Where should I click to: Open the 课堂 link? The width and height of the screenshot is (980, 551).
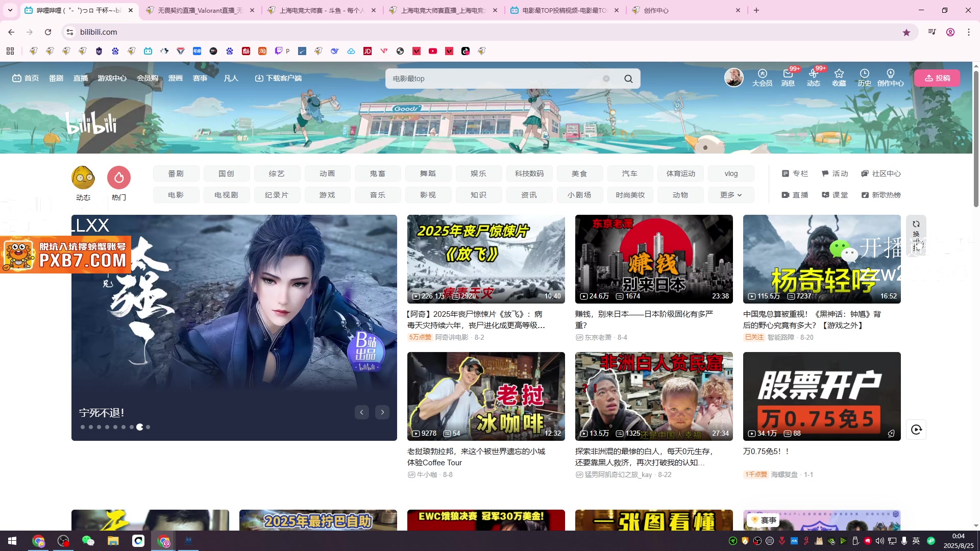tap(835, 195)
